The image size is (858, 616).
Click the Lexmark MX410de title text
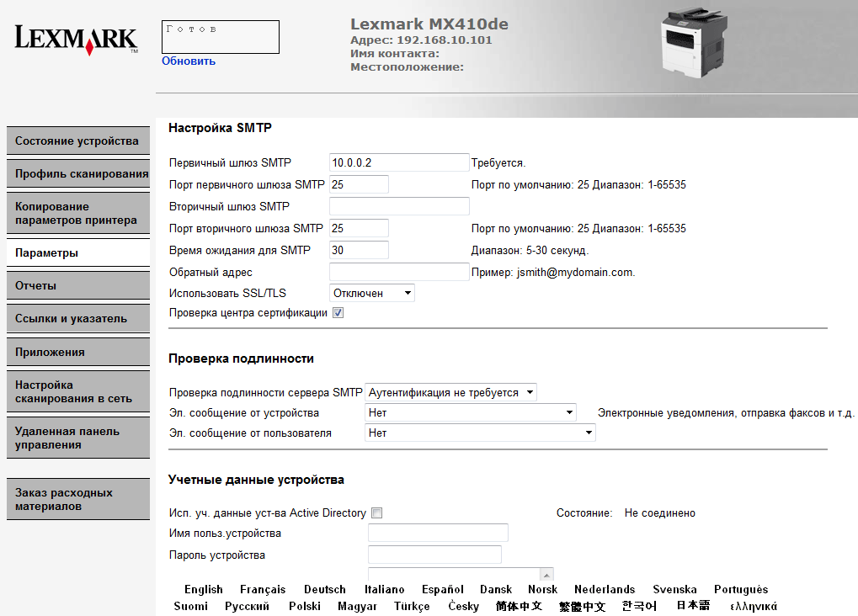point(429,24)
